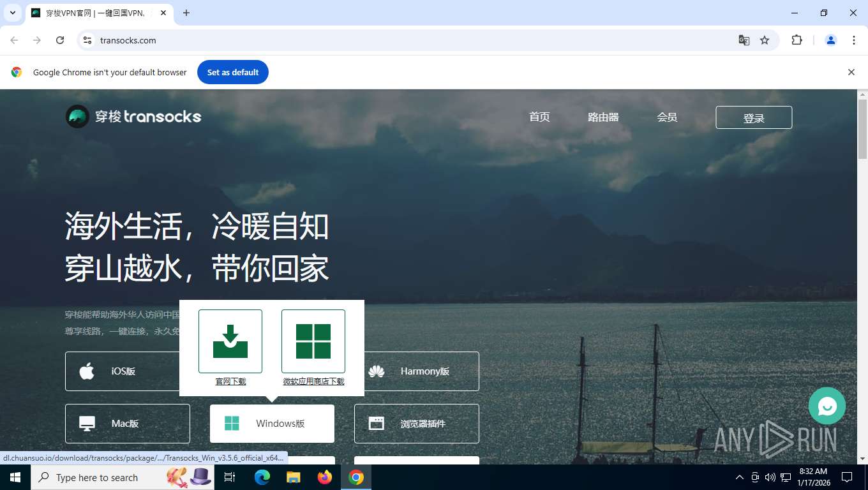The height and width of the screenshot is (490, 868).
Task: View site information icon in address bar
Action: [88, 40]
